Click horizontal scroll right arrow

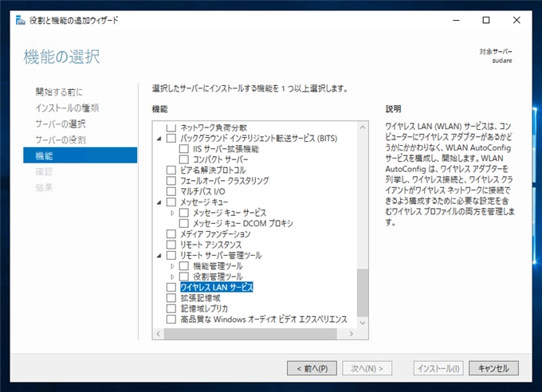coord(352,334)
